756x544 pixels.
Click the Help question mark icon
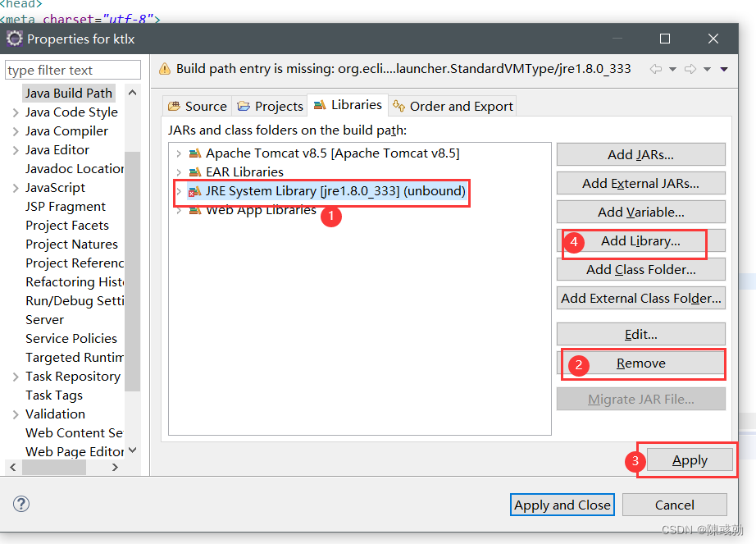click(x=20, y=504)
